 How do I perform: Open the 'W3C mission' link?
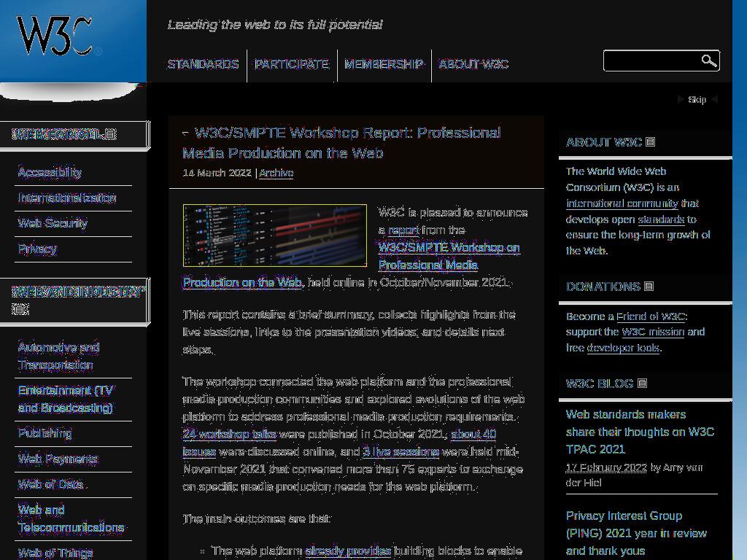(653, 332)
